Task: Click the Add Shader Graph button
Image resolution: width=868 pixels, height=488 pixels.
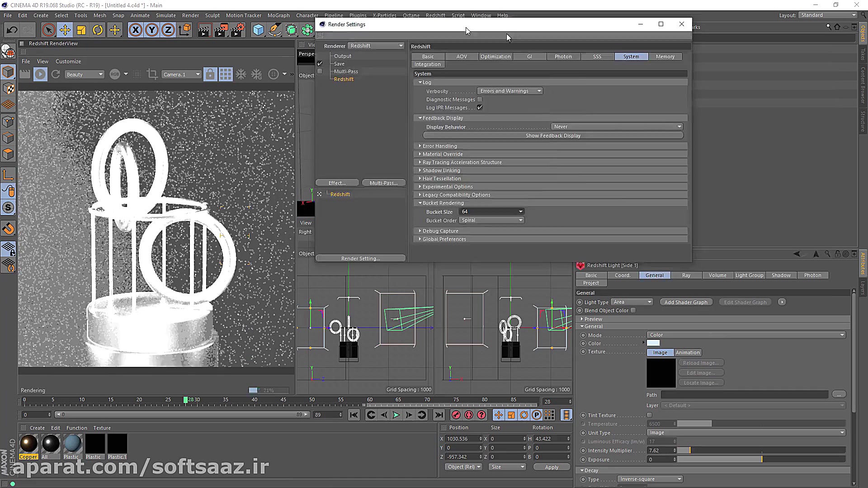Action: pos(686,302)
